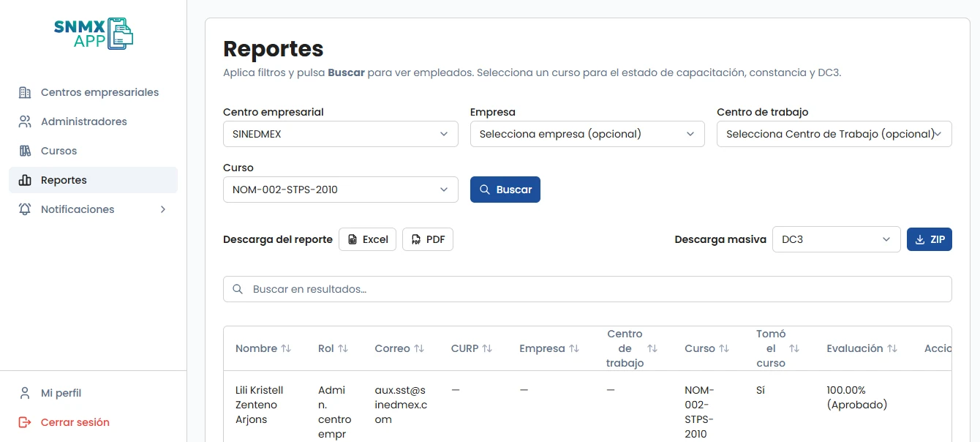The width and height of the screenshot is (980, 442).
Task: Click the Descarga masiva label
Action: click(720, 239)
